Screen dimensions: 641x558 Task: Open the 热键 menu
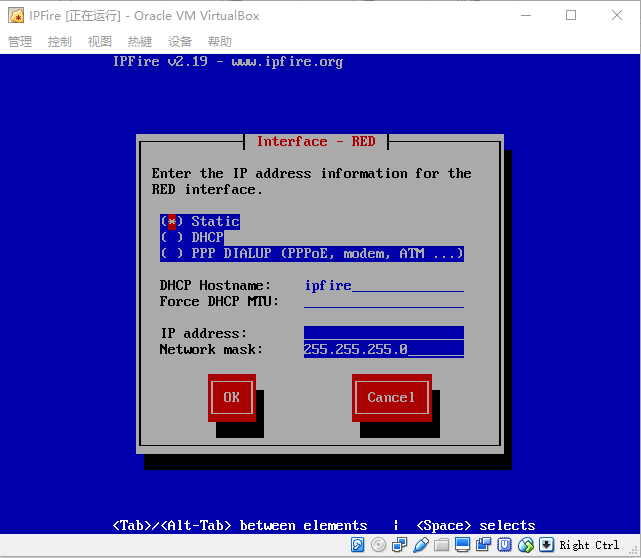point(140,41)
